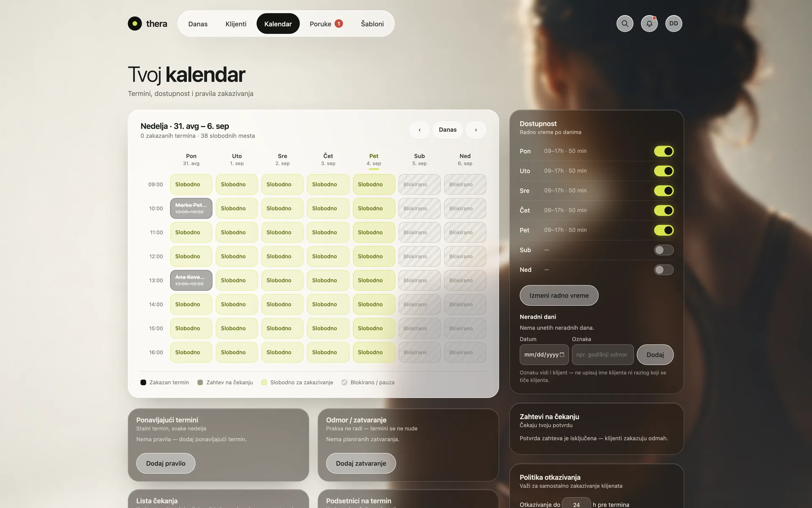Click the Pon 31. avg column header

(x=191, y=160)
